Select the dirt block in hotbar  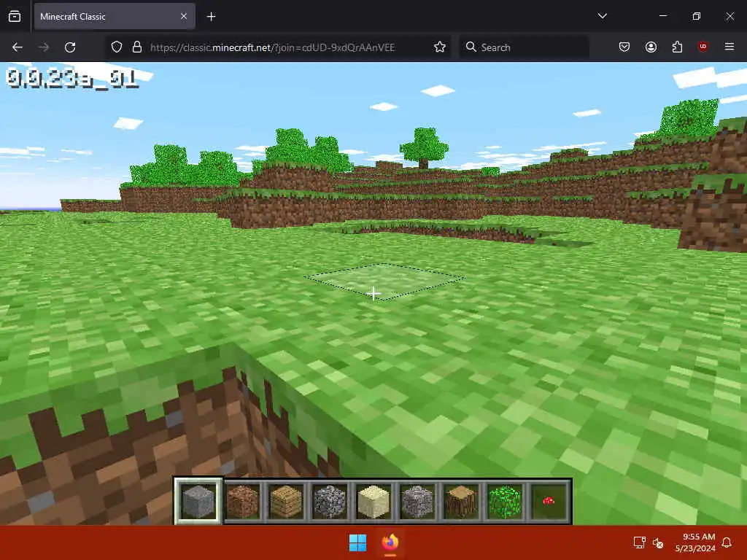pyautogui.click(x=242, y=501)
